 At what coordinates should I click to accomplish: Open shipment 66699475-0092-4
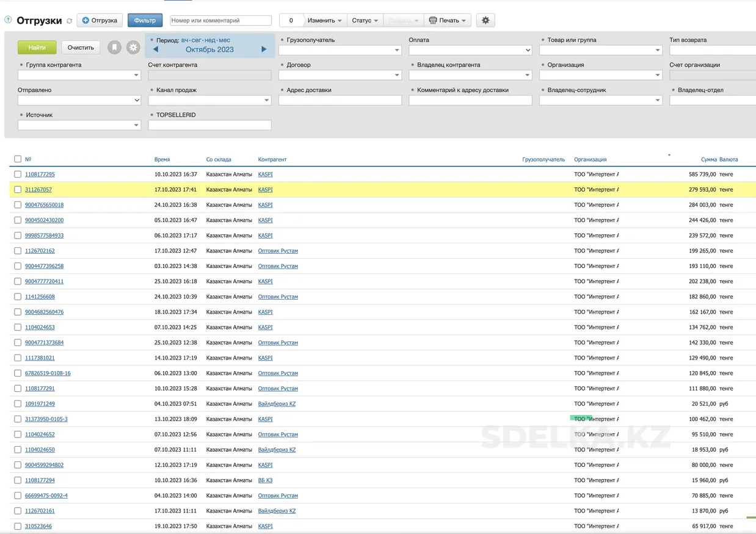(x=46, y=496)
